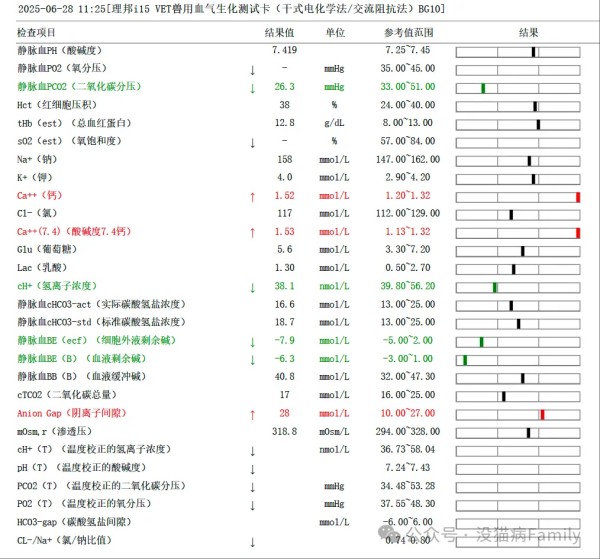The image size is (600, 559).
Task: Select the CL-/Na+ (氯/钠比值) row label
Action: (64, 540)
